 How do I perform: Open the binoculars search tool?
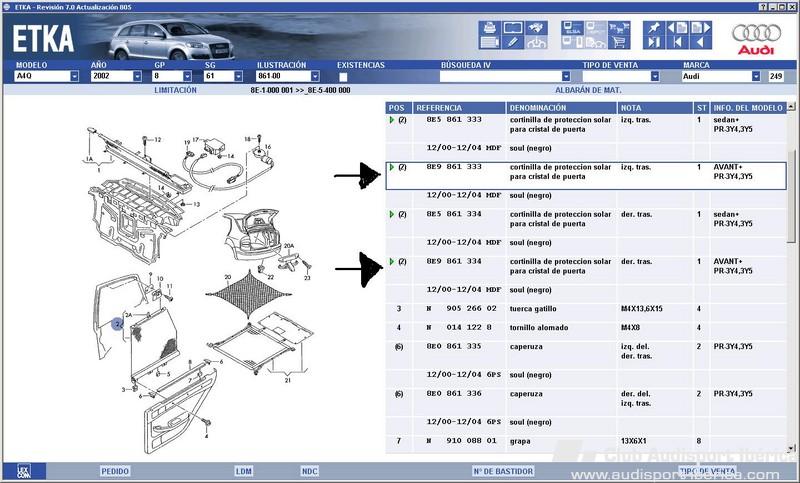(x=536, y=28)
